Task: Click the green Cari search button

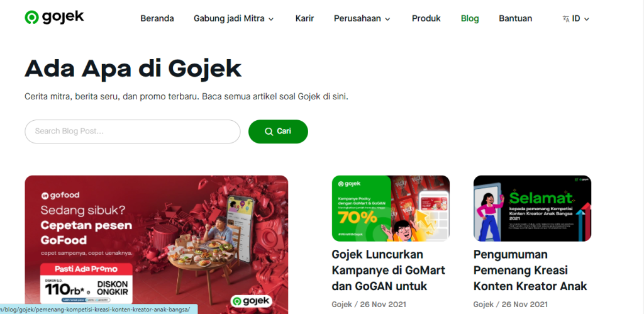Action: (278, 132)
